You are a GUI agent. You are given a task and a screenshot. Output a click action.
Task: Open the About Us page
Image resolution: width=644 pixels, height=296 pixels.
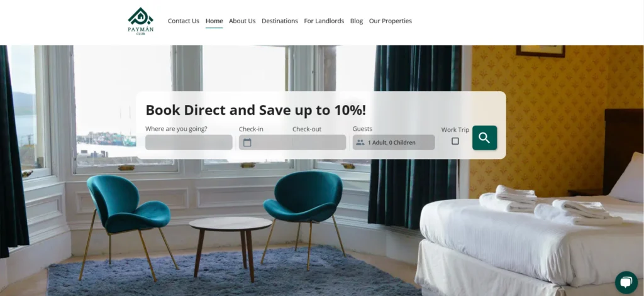pos(242,21)
